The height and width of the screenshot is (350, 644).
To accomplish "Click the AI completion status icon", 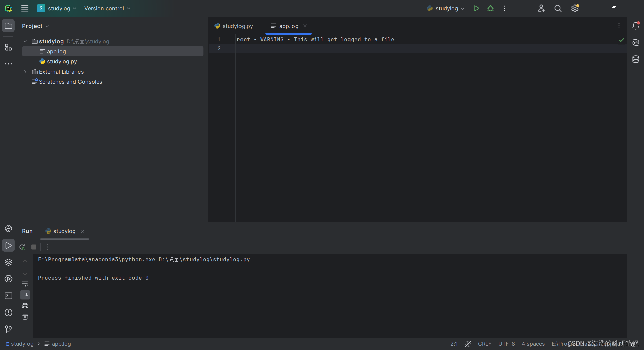I will [468, 344].
